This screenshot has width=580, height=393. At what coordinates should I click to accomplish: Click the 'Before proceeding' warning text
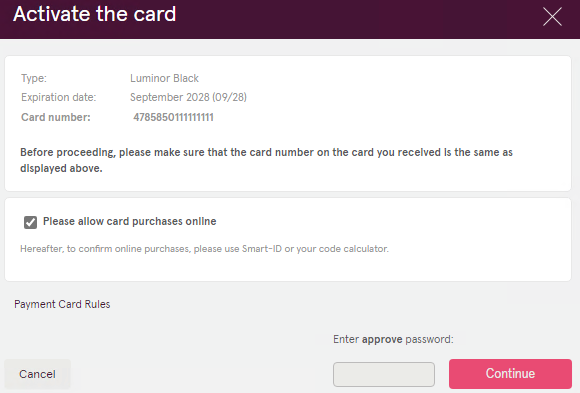click(x=266, y=160)
